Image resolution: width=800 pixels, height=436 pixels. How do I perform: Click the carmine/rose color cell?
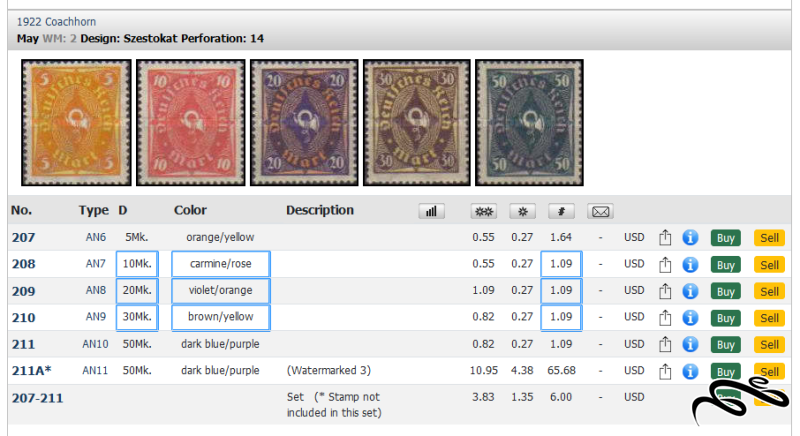220,264
